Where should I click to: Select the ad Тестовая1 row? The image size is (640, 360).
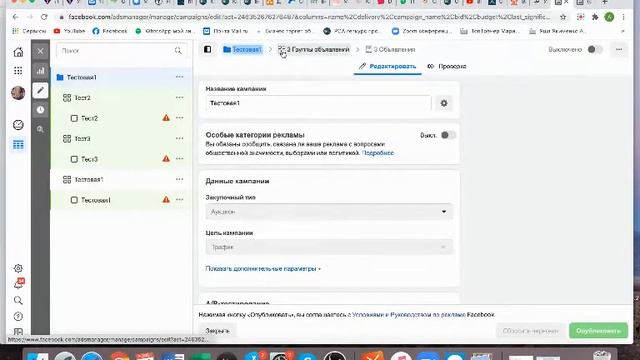click(x=121, y=200)
